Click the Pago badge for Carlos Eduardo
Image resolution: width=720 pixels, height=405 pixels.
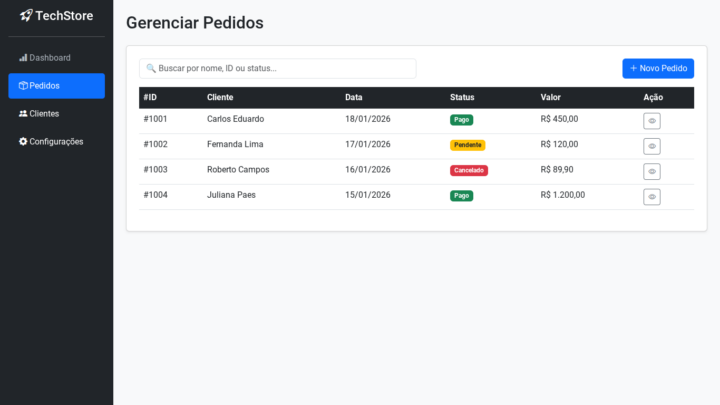coord(461,120)
